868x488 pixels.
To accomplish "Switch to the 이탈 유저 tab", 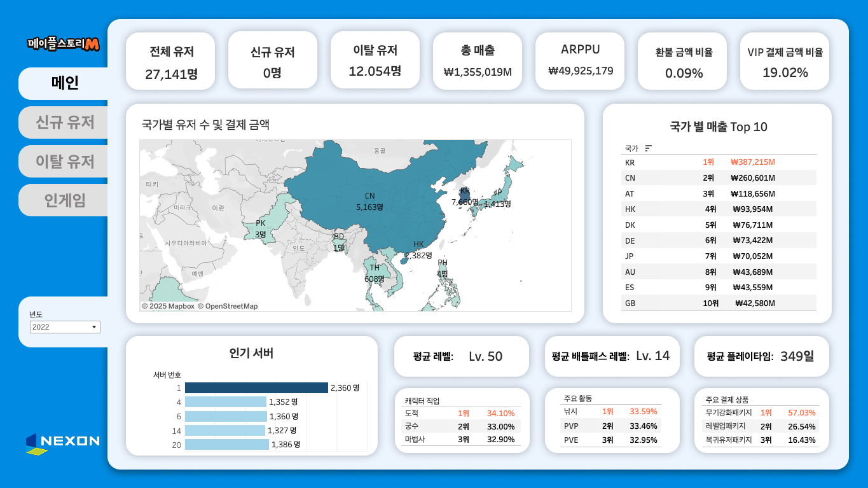I will [64, 162].
